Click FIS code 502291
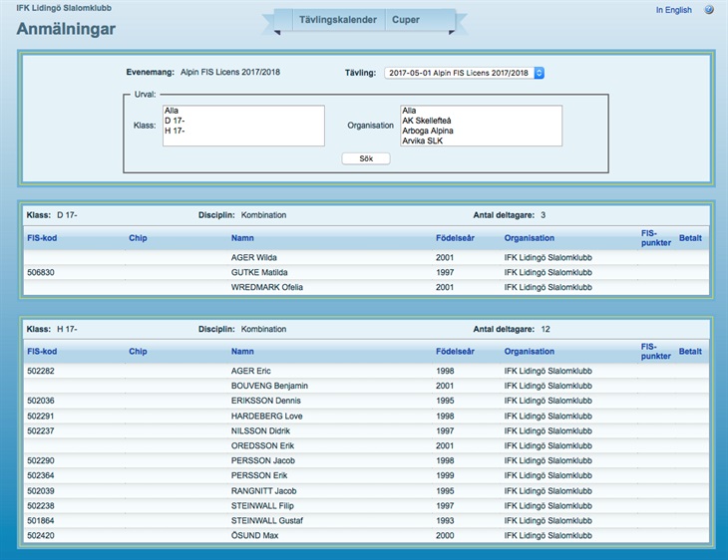728x560 pixels. 41,417
